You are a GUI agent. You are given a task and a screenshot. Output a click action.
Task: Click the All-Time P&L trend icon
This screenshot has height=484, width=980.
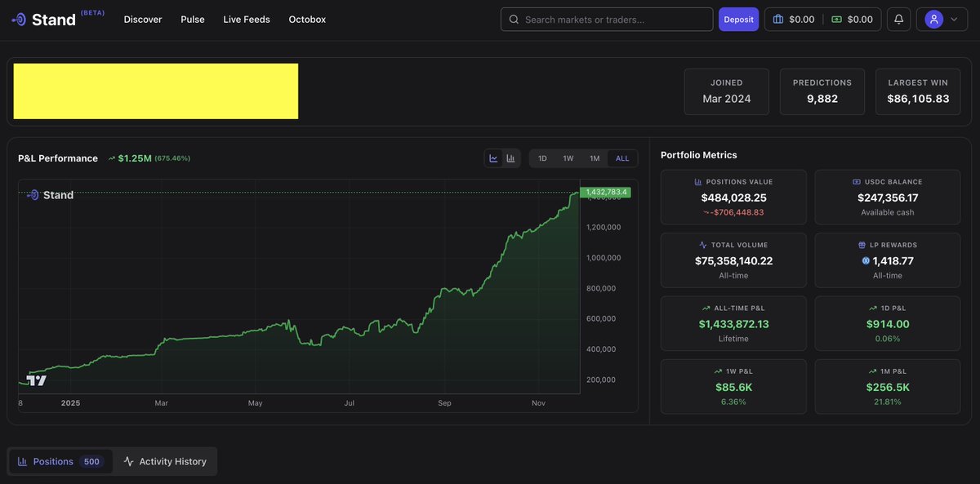pos(706,309)
